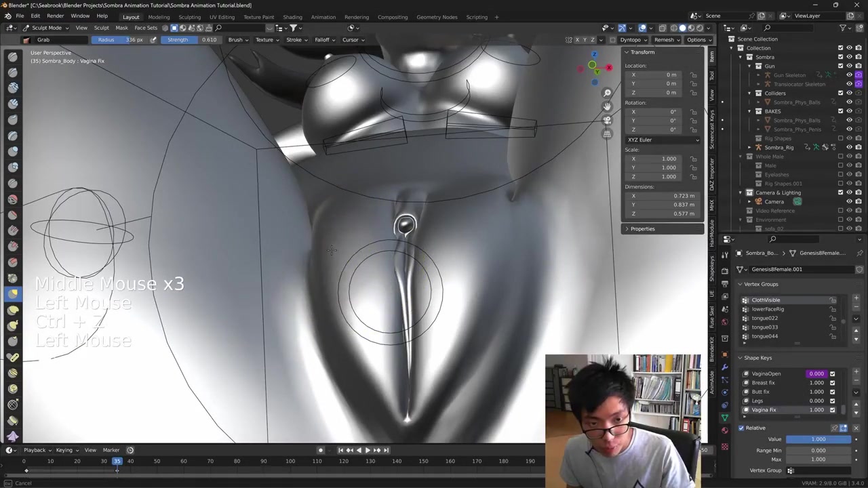Open the outliner filter icon
Screen dimensions: 868x488
pos(843,28)
